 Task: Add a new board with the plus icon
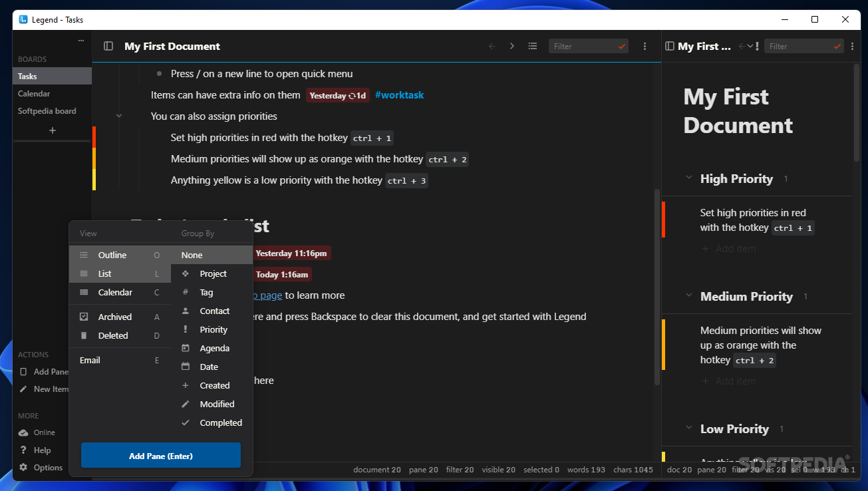click(x=52, y=130)
